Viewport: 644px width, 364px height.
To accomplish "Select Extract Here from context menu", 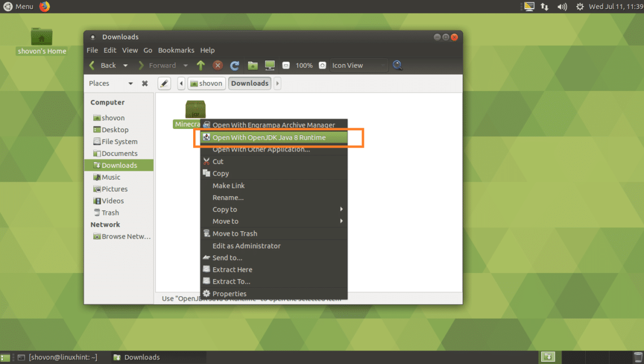I will (232, 270).
